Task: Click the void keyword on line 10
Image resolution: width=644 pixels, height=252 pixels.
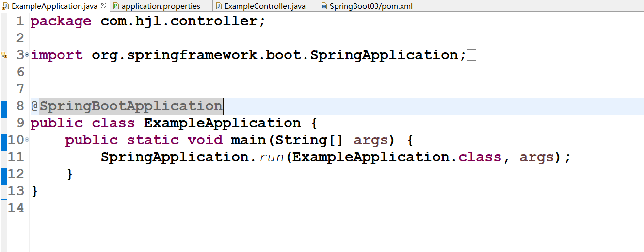Action: tap(205, 140)
